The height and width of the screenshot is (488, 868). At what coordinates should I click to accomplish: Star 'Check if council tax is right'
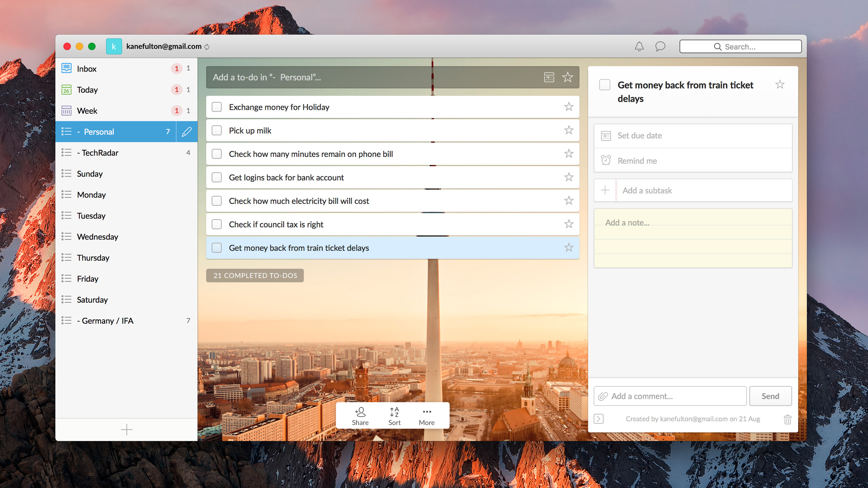point(569,224)
